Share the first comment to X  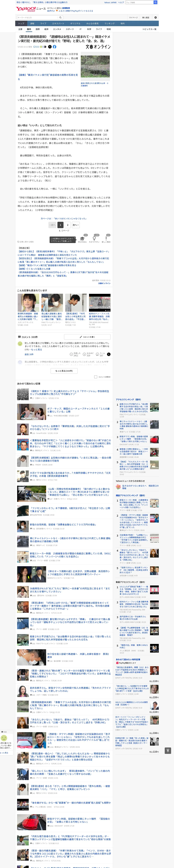click(109, 354)
